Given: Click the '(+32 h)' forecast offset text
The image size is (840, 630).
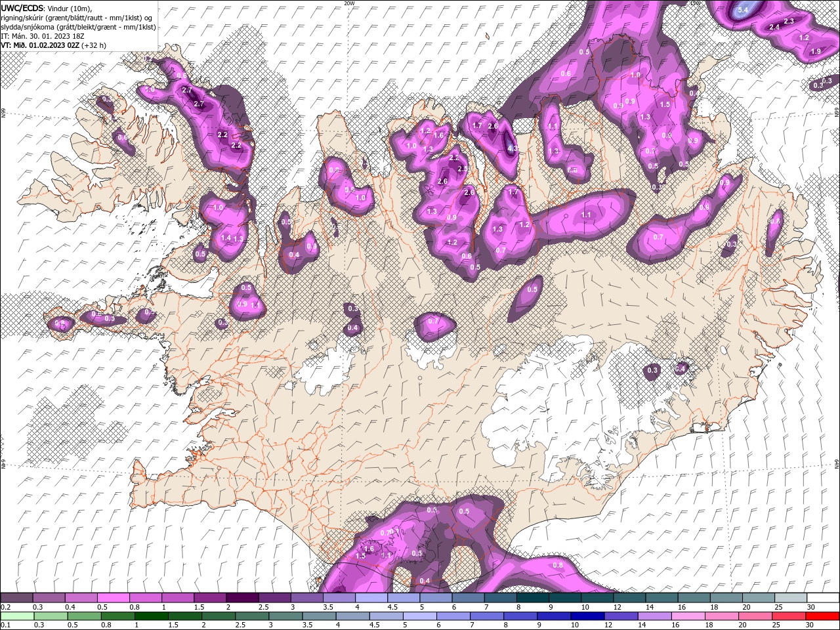Looking at the screenshot, I should click(94, 45).
